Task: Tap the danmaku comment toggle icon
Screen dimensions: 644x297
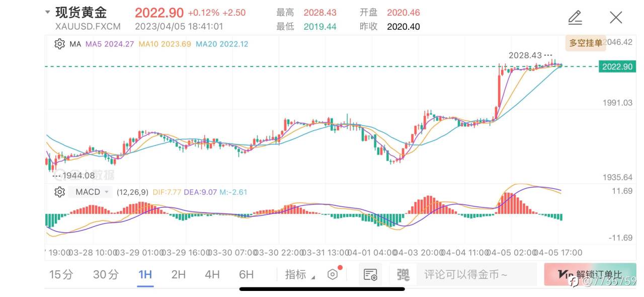Action: (403, 274)
